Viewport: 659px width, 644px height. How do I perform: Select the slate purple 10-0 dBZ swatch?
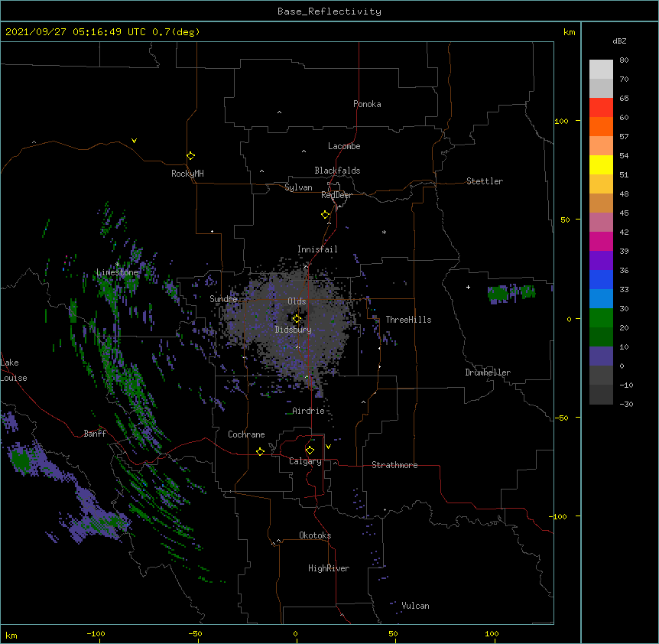[601, 356]
